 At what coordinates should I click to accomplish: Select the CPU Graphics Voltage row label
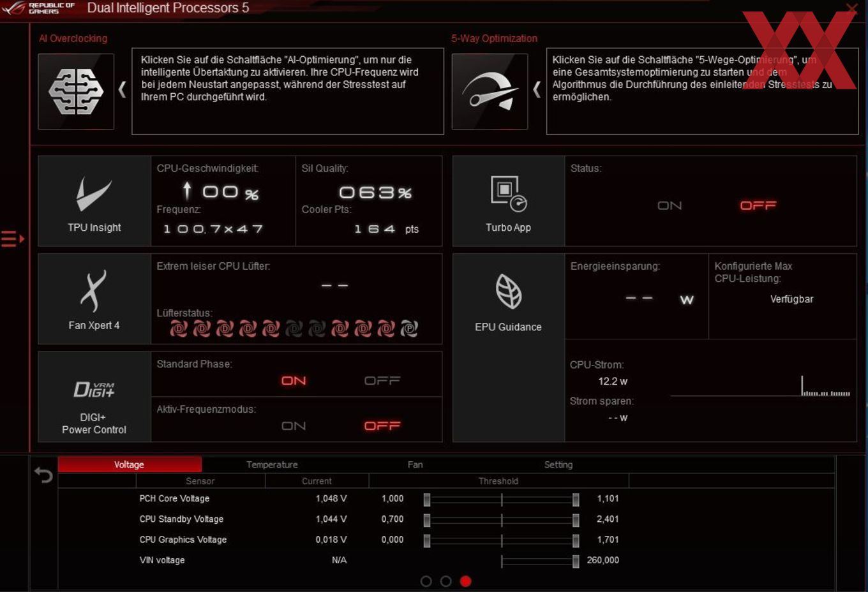[x=183, y=539]
